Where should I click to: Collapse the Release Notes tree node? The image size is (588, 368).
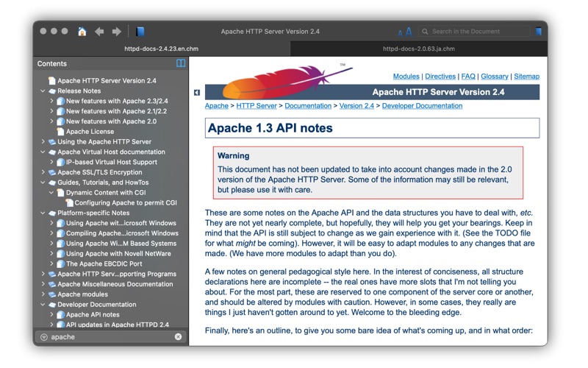[x=43, y=91]
